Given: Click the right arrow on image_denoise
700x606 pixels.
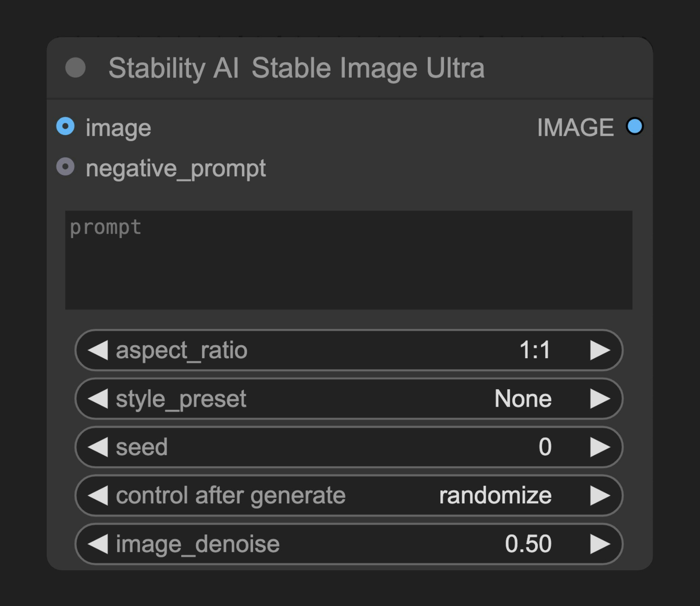Looking at the screenshot, I should (x=599, y=544).
